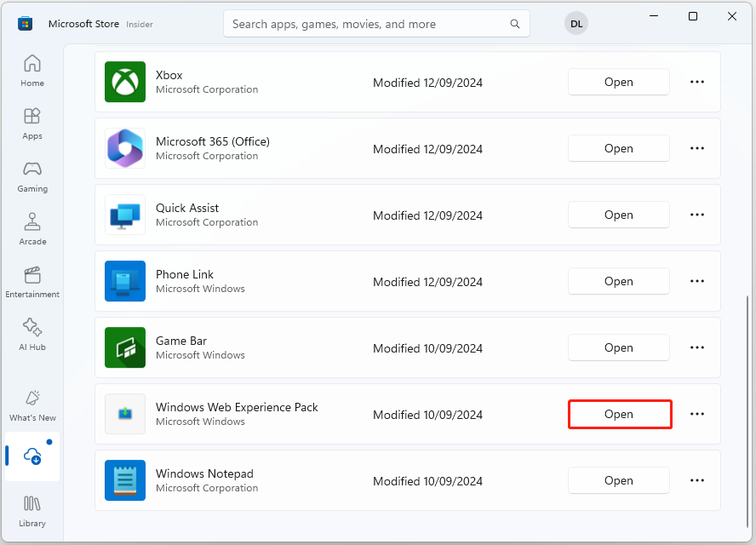Click the Phone Link app icon

125,281
